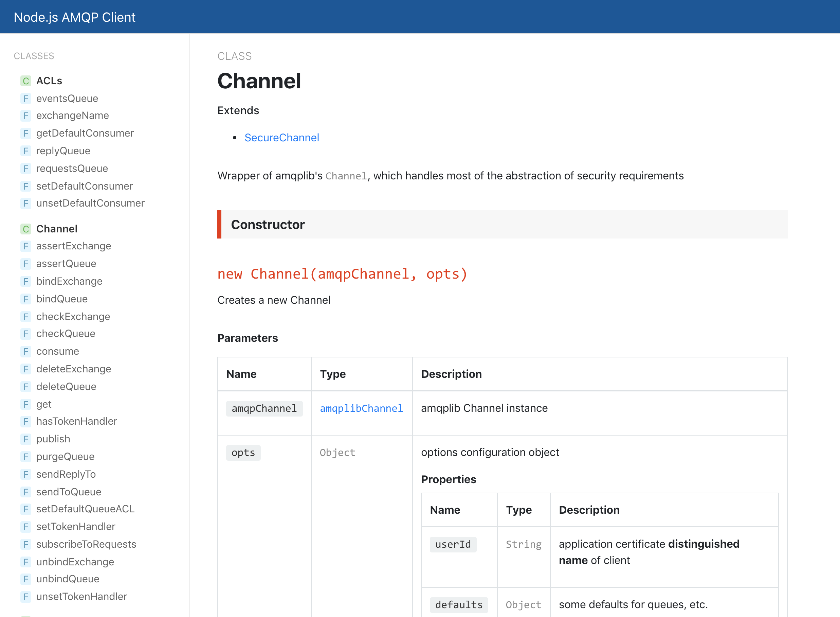Open deleteExchange in the sidebar
This screenshot has width=840, height=617.
[x=74, y=369]
